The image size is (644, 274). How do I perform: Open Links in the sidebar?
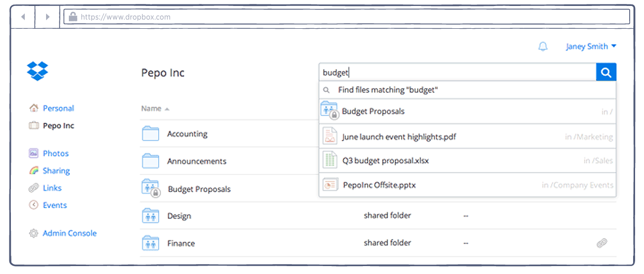(52, 188)
